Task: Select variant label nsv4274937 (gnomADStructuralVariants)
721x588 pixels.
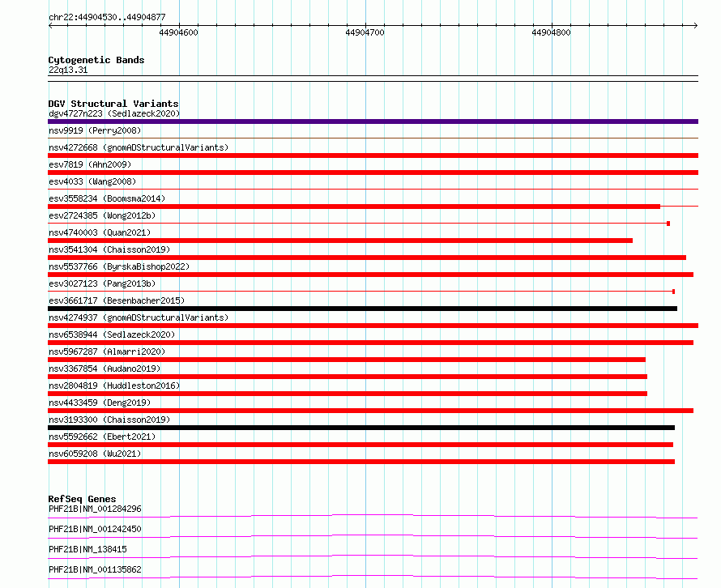Action: [139, 317]
